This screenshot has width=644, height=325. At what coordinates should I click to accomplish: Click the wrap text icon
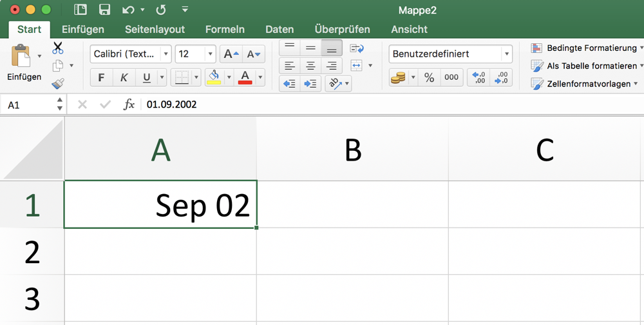357,48
